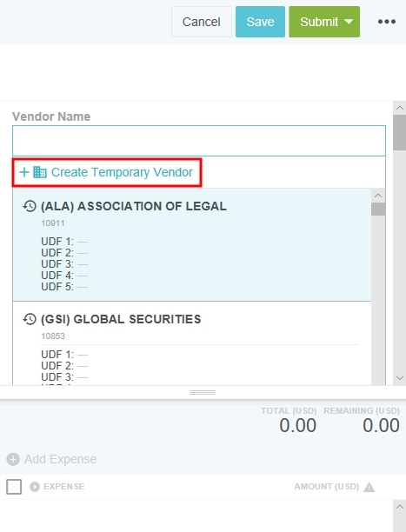Screen dimensions: 406x532
Task: Click the form panel scroll down arrow
Action: coord(400,378)
